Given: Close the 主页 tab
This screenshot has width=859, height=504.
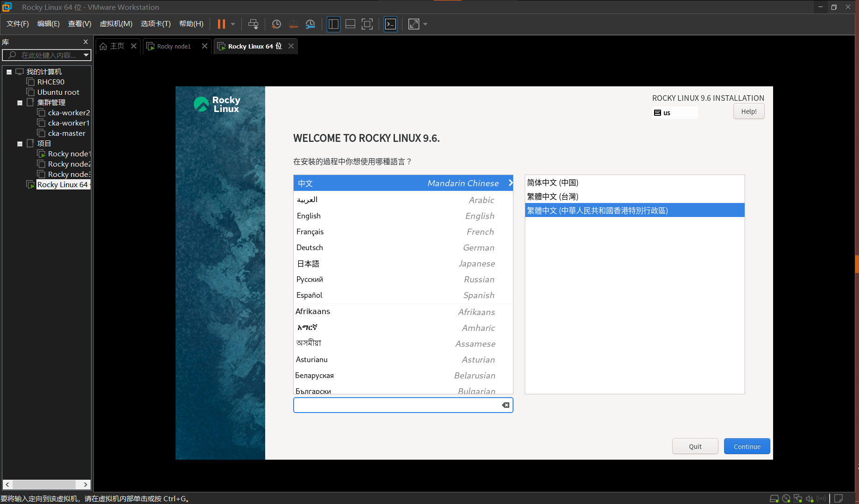Looking at the screenshot, I should tap(134, 46).
